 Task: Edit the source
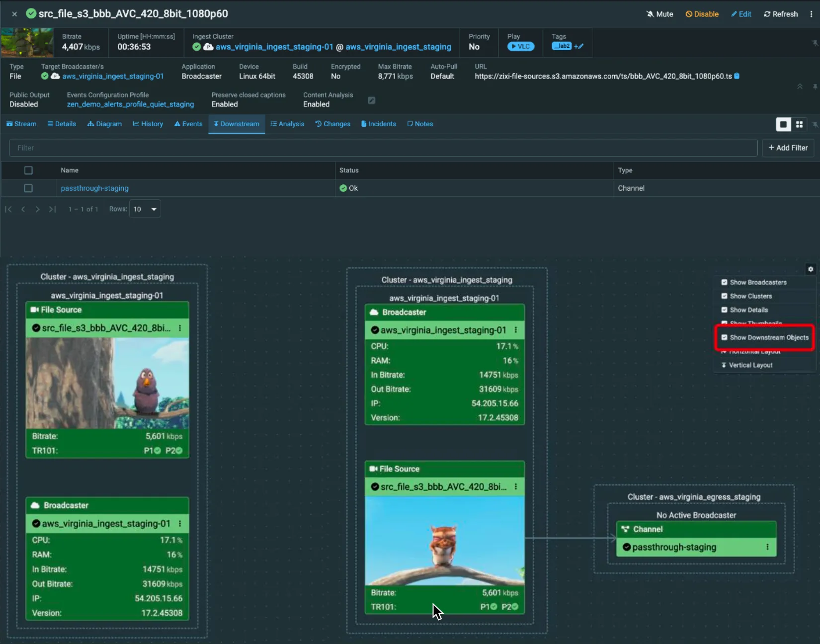coord(741,14)
